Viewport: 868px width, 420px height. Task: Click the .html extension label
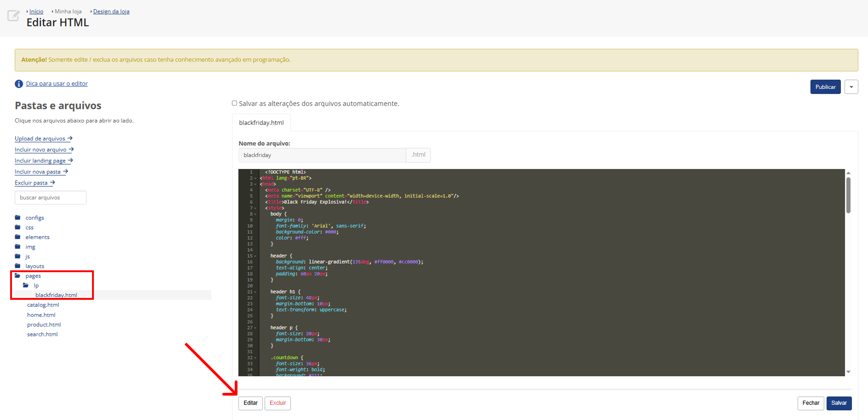click(418, 155)
